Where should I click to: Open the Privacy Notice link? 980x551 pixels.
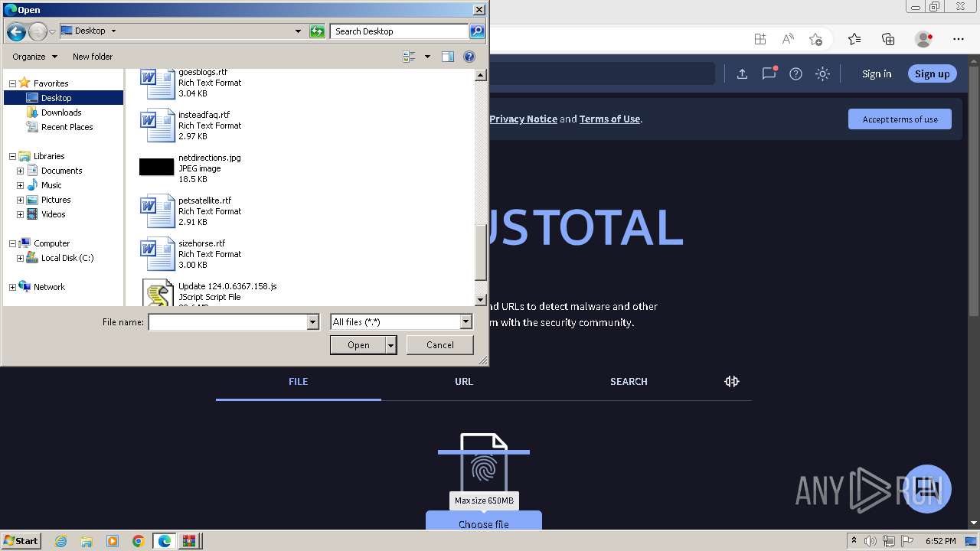[x=523, y=119]
